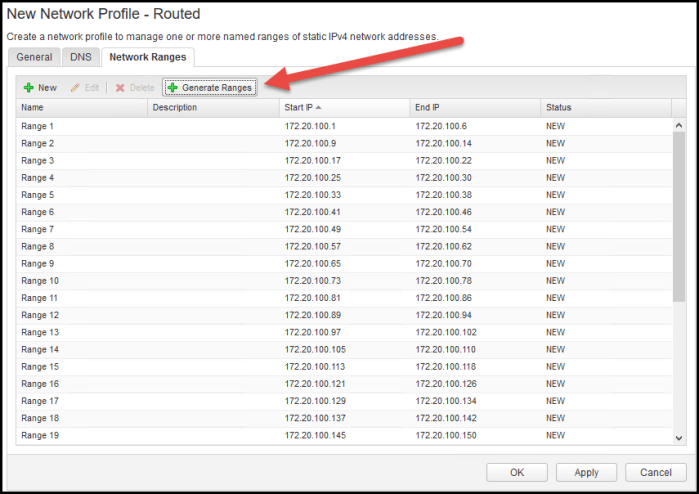The image size is (699, 494).
Task: Click the Description column header
Action: coord(213,107)
